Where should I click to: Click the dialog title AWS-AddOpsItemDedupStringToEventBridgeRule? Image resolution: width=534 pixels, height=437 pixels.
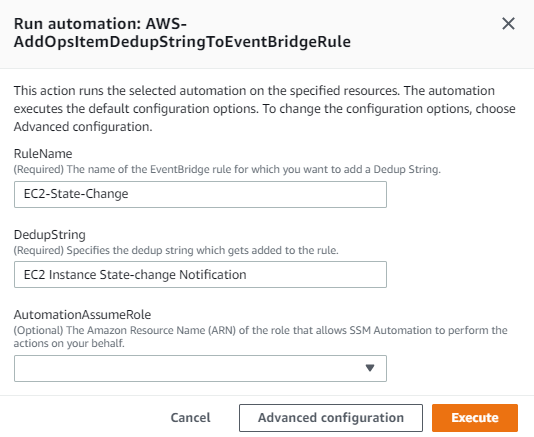click(x=182, y=33)
